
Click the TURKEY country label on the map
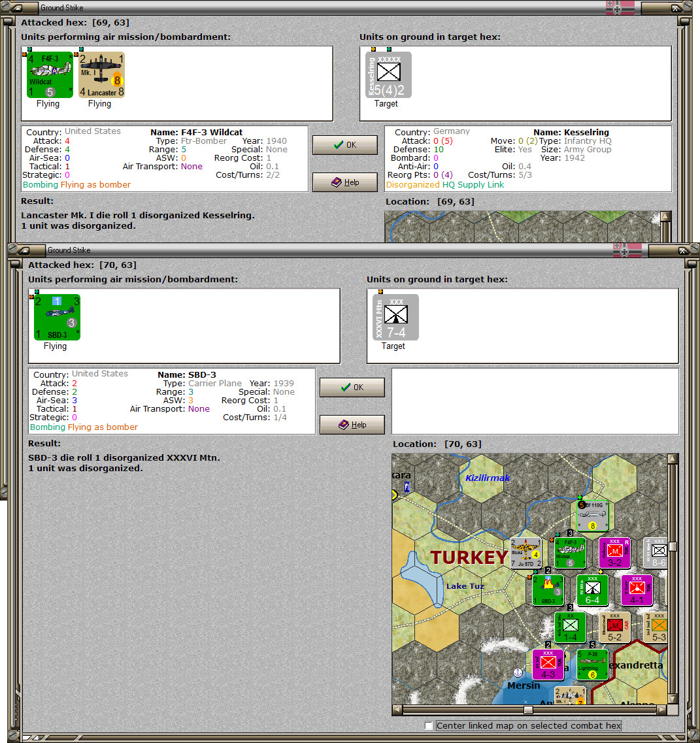(x=469, y=557)
